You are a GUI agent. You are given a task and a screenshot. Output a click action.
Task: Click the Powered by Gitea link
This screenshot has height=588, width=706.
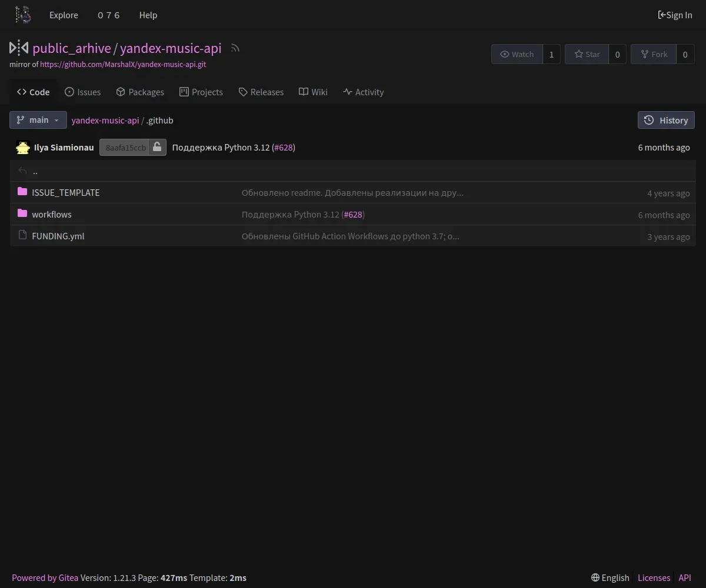[x=45, y=577]
